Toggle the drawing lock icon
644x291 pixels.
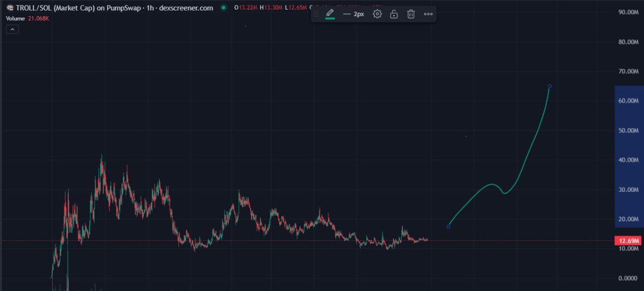point(394,14)
